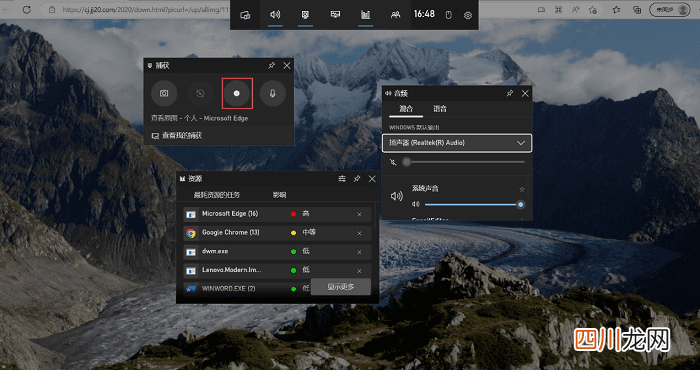
Task: Open the Edge profile button
Action: [669, 9]
